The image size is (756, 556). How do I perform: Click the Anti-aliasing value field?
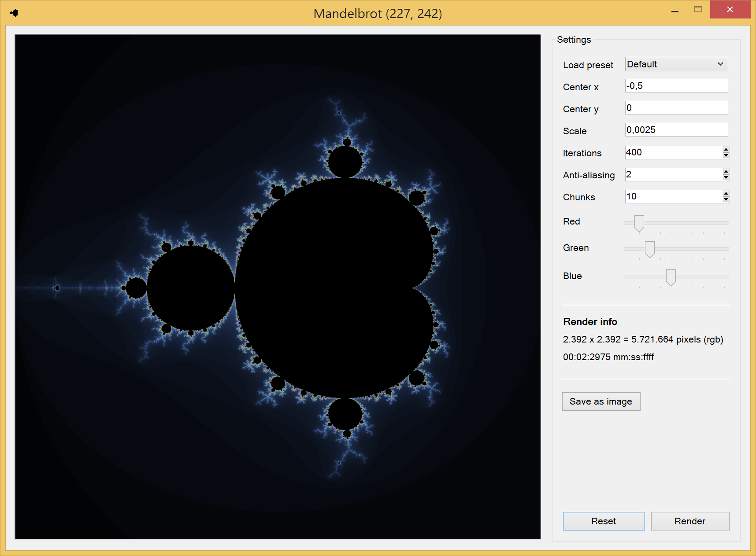pos(673,174)
